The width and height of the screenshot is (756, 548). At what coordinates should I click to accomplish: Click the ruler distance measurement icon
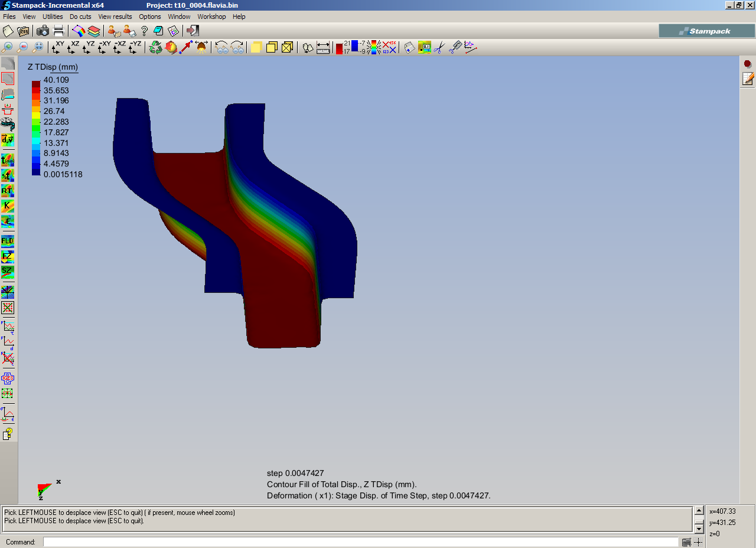tap(322, 48)
